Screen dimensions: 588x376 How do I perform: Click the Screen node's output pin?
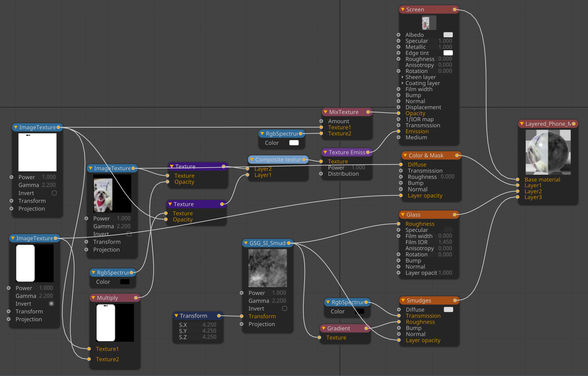(x=454, y=10)
